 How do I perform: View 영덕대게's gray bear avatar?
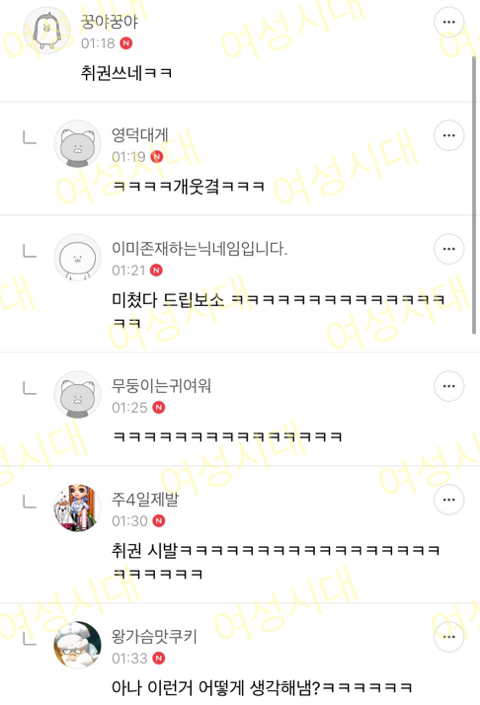click(77, 144)
